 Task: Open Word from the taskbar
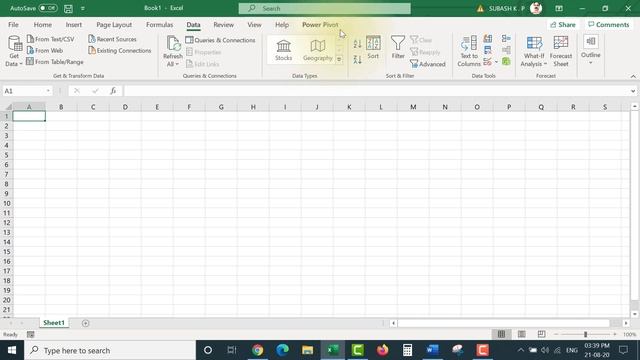point(432,350)
